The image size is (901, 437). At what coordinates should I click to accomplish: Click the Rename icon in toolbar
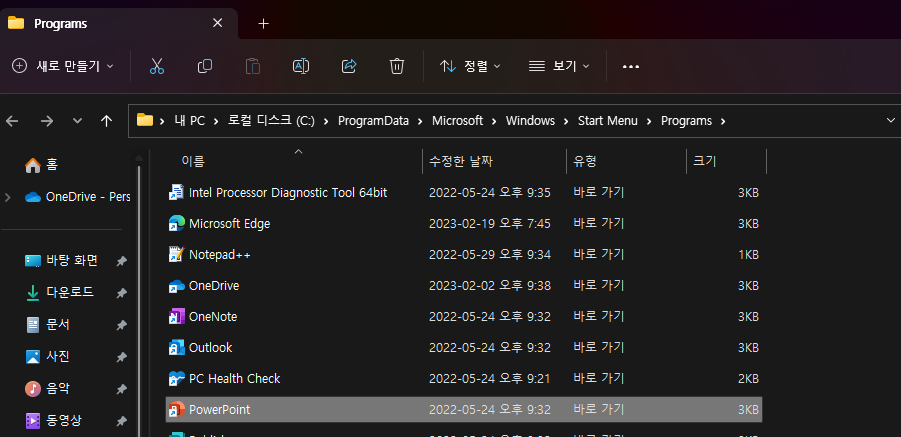pyautogui.click(x=301, y=66)
